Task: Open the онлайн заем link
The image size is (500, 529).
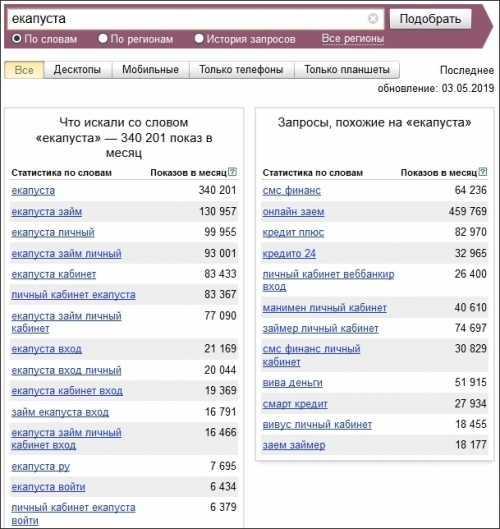Action: [x=293, y=212]
